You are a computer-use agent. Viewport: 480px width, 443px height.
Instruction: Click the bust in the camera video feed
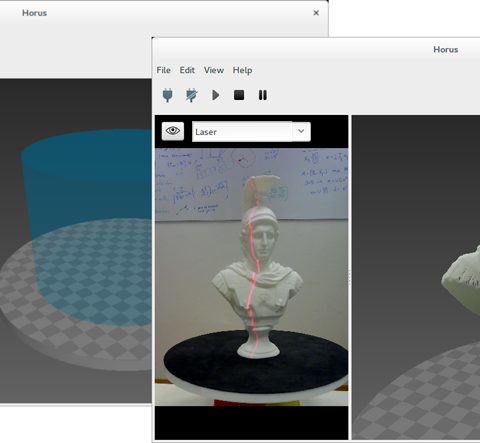[x=258, y=267]
